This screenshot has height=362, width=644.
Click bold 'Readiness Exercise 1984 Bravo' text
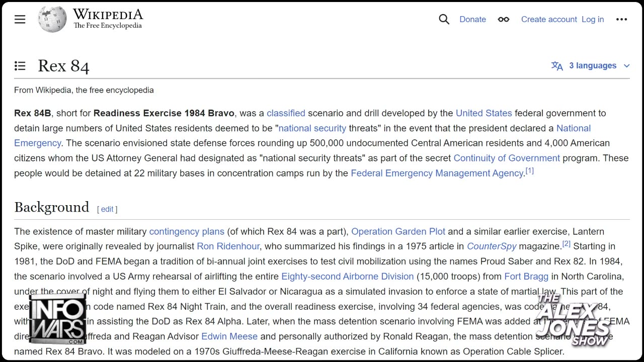(164, 113)
